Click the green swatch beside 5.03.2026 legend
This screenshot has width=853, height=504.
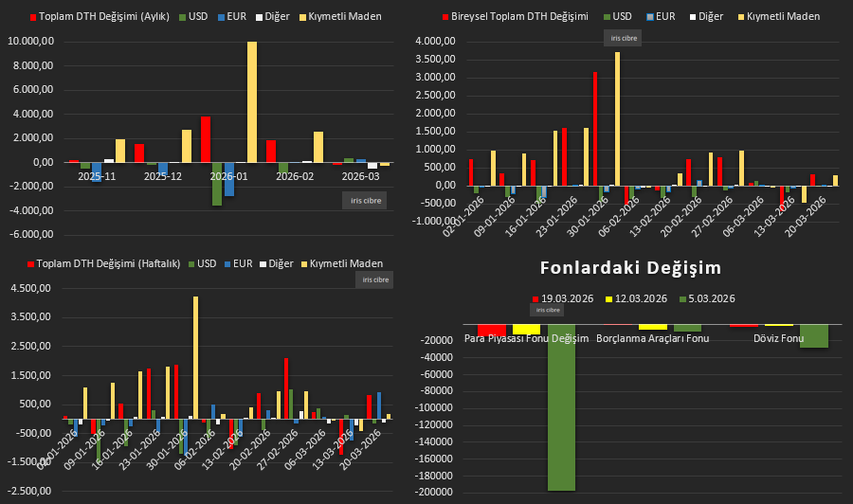click(x=683, y=299)
